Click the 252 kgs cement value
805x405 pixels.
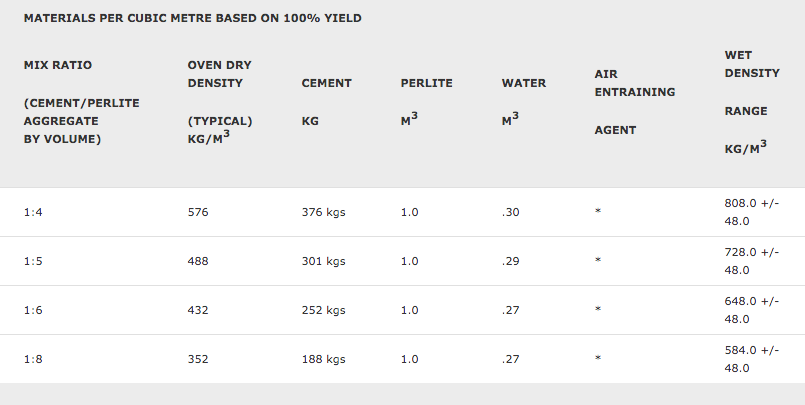tap(323, 310)
